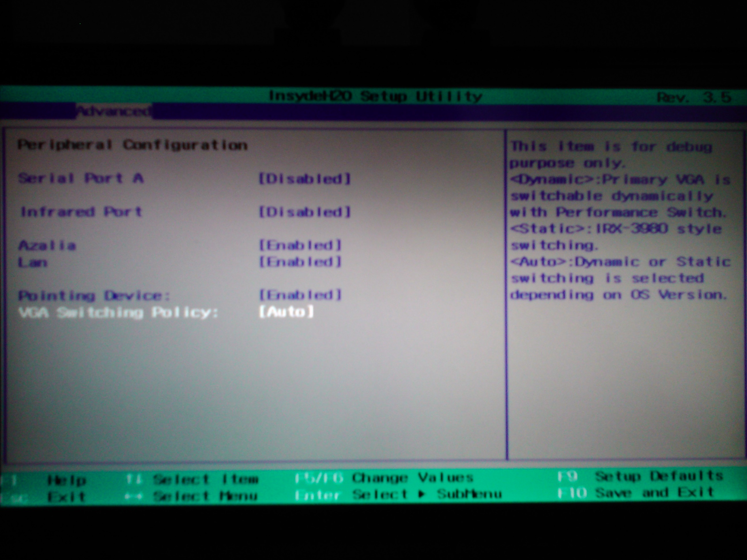Click up/down arrows Select Item hint
Image resolution: width=747 pixels, height=560 pixels.
coord(192,479)
